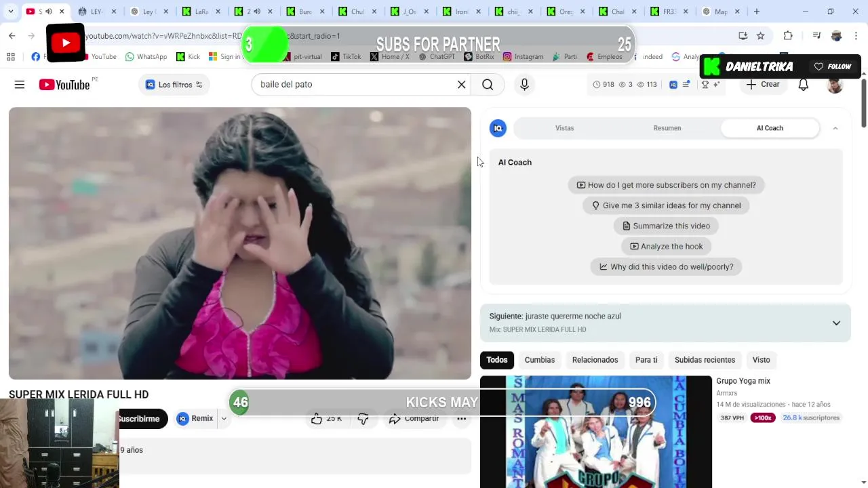Open the Instagram bookmark

tap(523, 57)
